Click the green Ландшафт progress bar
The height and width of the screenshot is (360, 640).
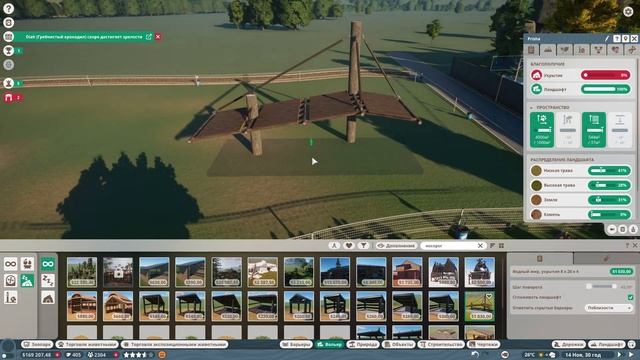coord(606,89)
